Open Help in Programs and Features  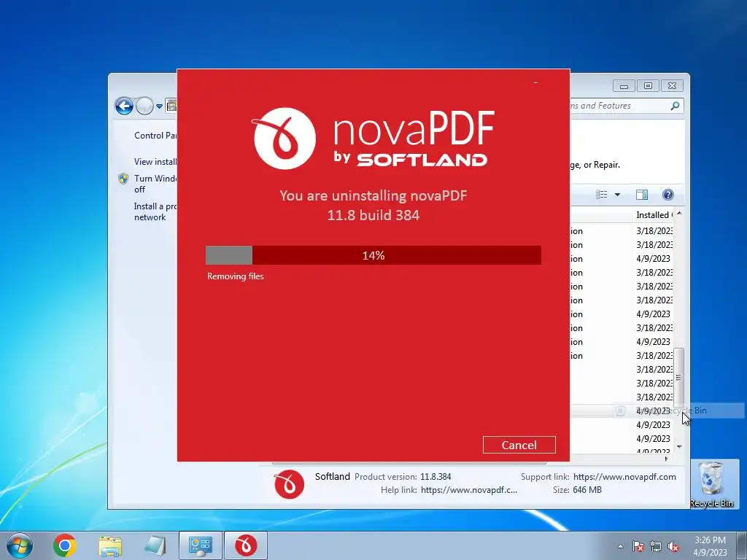click(x=668, y=194)
